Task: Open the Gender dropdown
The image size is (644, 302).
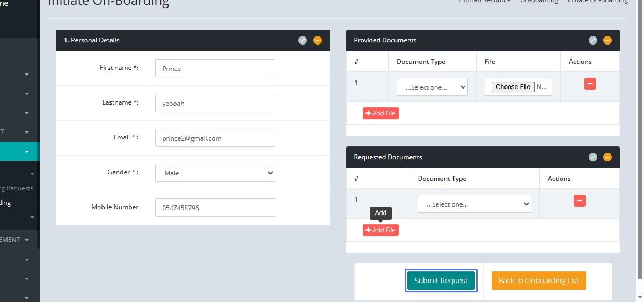Action: click(x=215, y=173)
